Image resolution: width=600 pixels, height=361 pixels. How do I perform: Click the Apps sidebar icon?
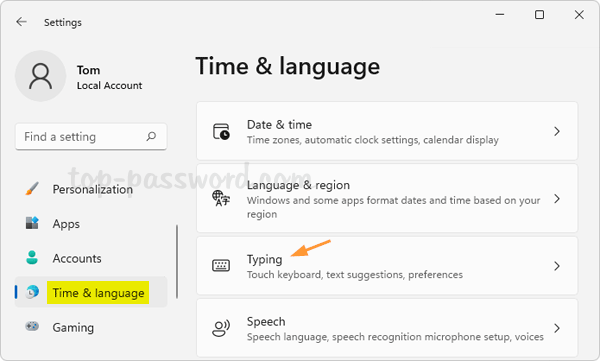pyautogui.click(x=32, y=223)
